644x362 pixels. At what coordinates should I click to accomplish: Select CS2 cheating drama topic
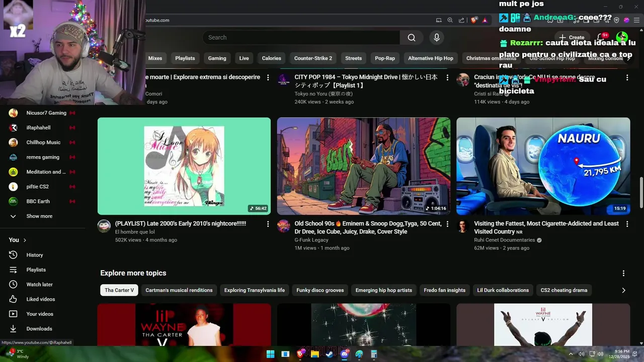(564, 290)
